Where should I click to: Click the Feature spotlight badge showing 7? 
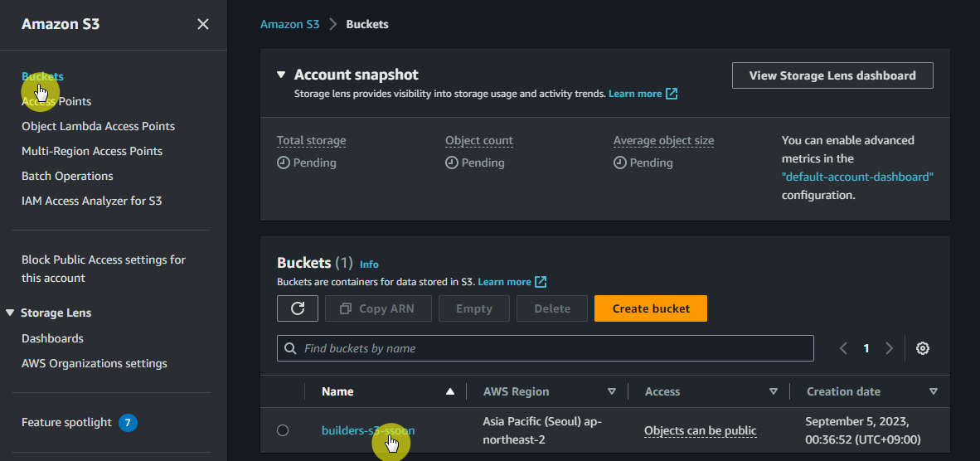[128, 423]
